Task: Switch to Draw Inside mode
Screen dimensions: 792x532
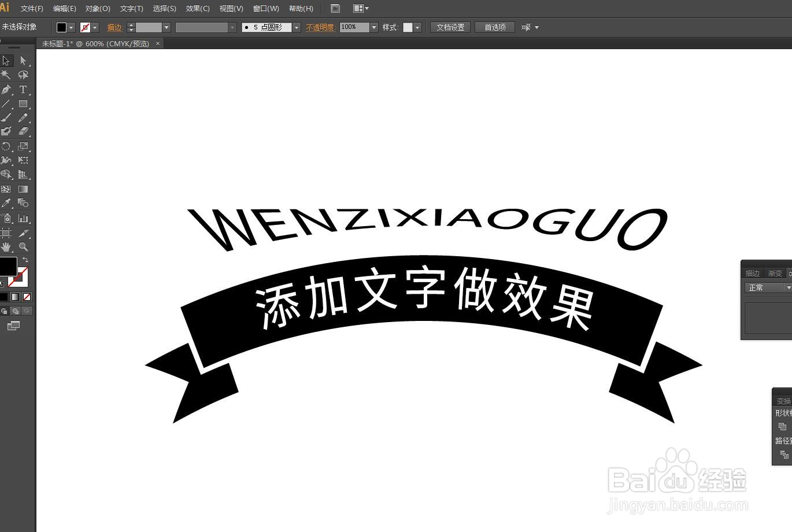Action: click(27, 311)
